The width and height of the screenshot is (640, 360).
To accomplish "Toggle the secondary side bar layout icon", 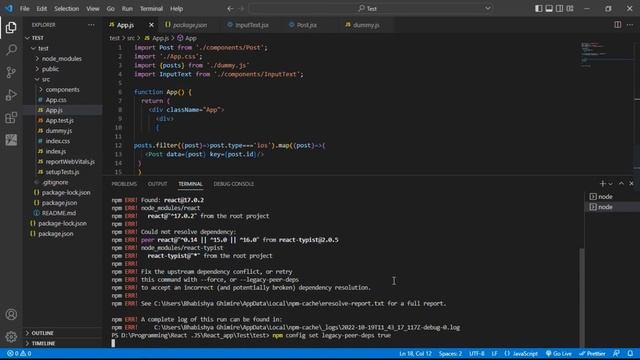I will tap(560, 8).
